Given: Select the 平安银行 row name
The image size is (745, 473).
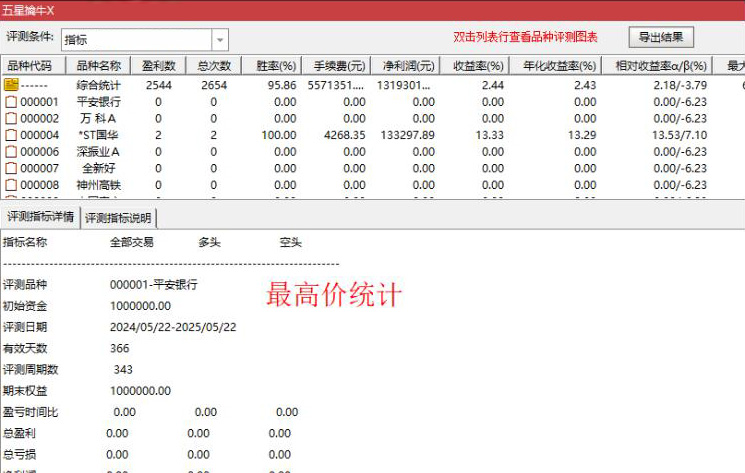Looking at the screenshot, I should 98,102.
